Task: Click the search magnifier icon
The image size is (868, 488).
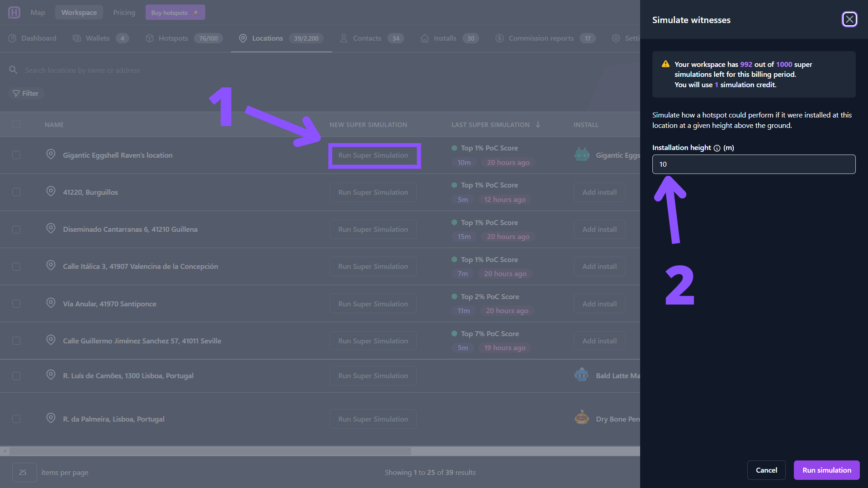Action: (14, 70)
